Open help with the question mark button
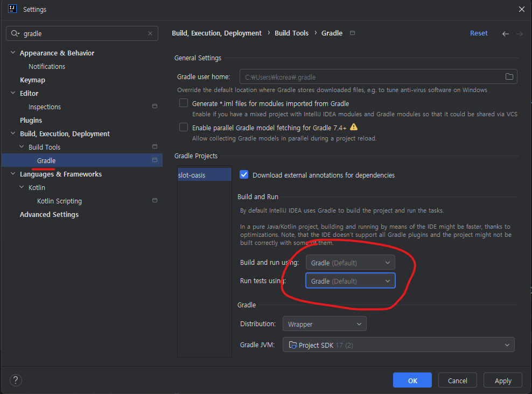Image resolution: width=532 pixels, height=394 pixels. click(16, 380)
